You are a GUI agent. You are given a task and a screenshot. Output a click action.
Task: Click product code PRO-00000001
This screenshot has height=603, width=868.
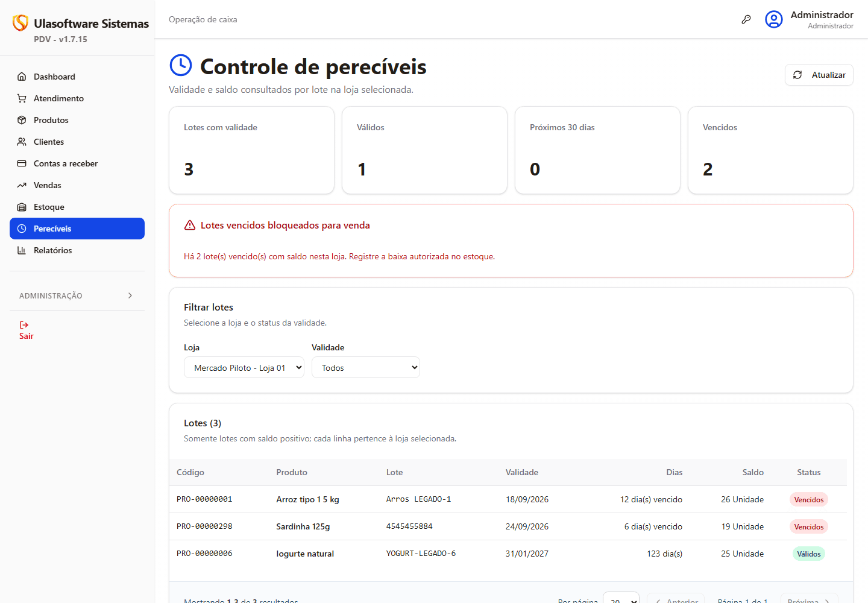click(204, 499)
